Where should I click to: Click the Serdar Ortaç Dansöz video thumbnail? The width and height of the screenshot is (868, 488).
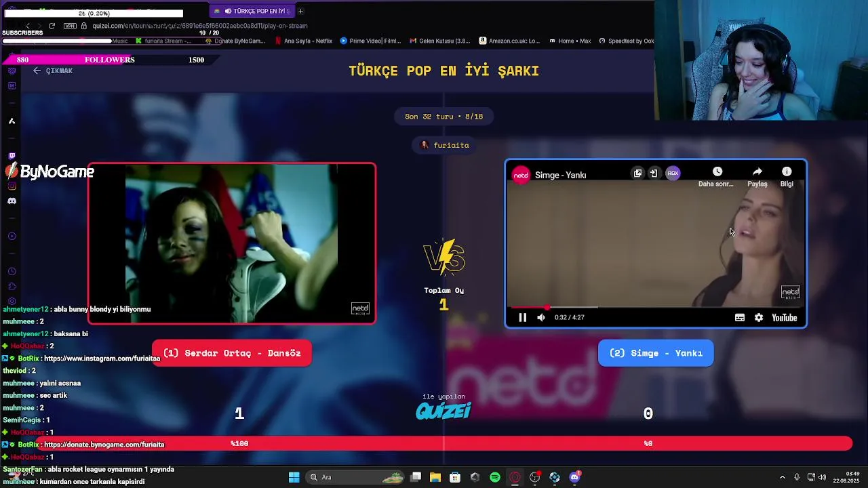point(232,243)
